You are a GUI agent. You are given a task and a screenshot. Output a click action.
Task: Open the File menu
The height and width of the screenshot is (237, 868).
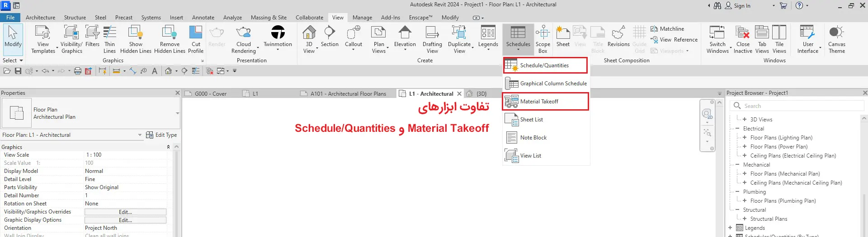[x=10, y=18]
